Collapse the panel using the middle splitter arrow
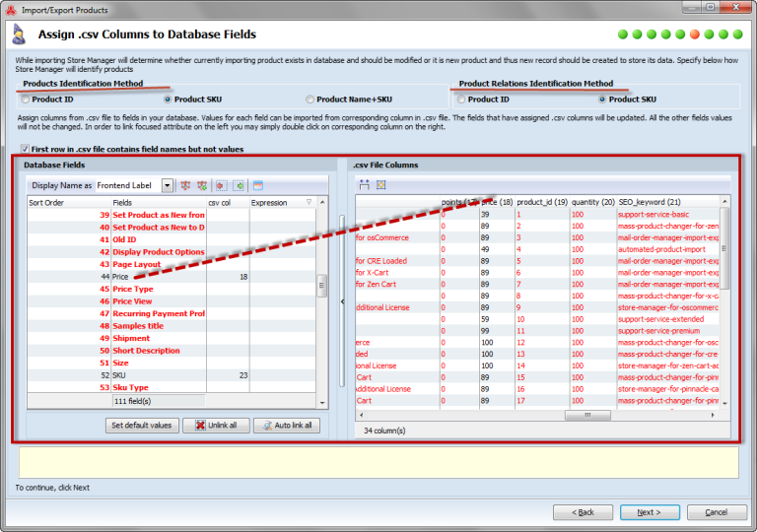Image resolution: width=757 pixels, height=532 pixels. point(342,301)
